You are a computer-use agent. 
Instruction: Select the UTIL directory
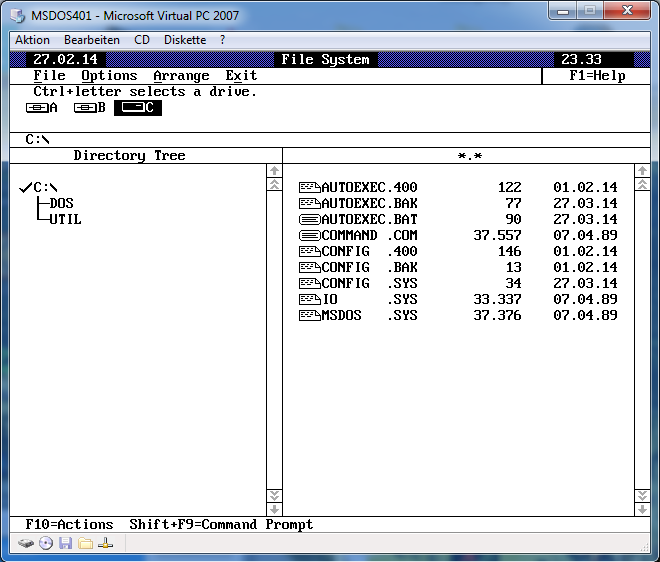(65, 219)
